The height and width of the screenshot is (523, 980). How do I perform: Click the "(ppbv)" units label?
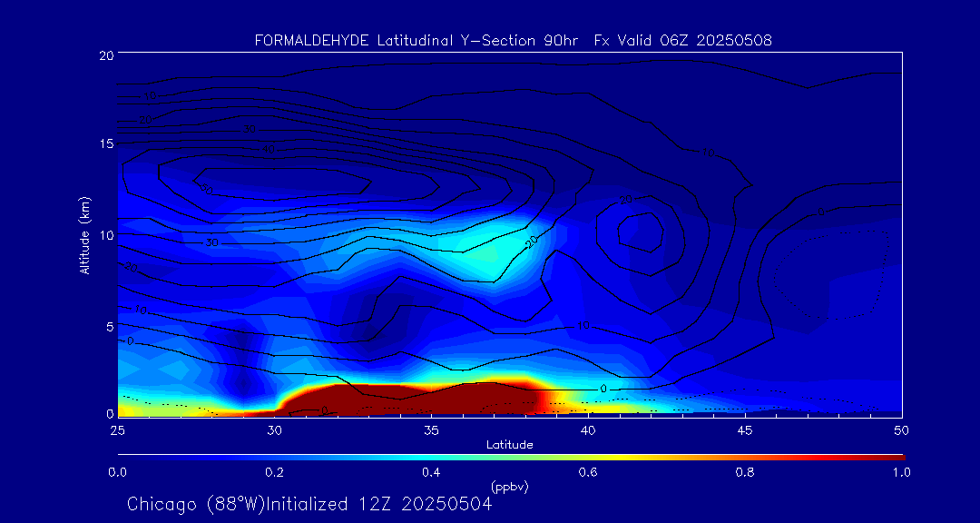click(510, 487)
